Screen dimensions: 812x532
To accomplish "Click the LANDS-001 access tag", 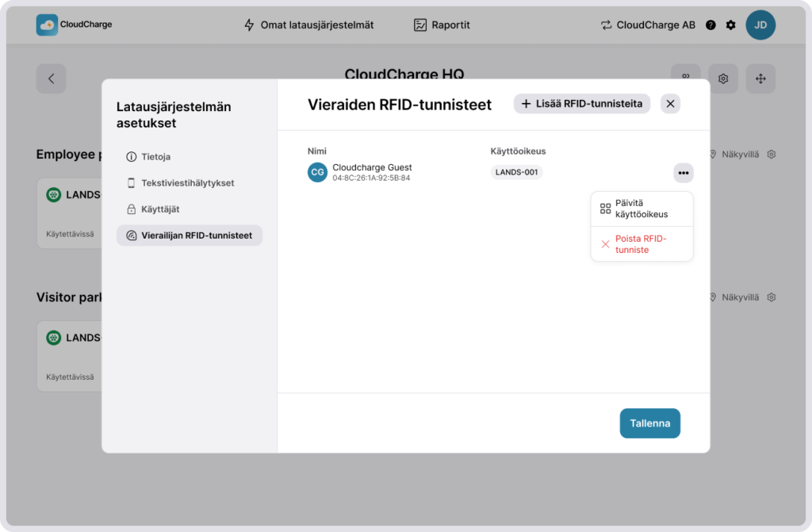I will coord(516,172).
